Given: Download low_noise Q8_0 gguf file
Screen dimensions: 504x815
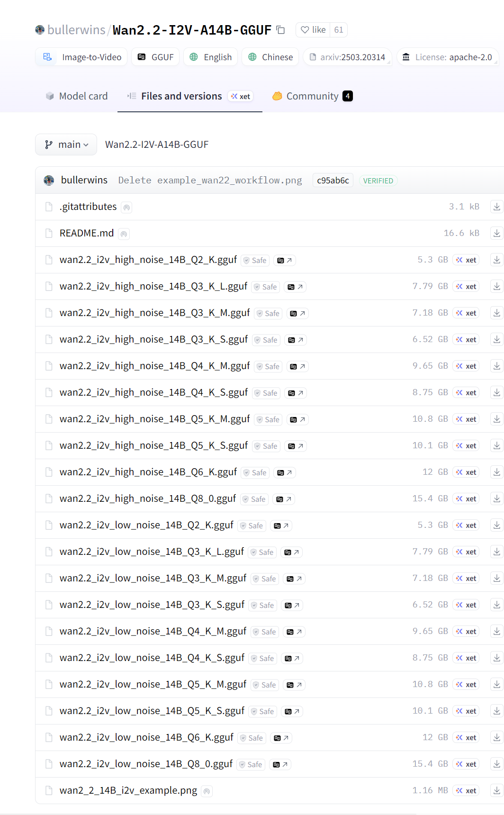Looking at the screenshot, I should pyautogui.click(x=496, y=764).
